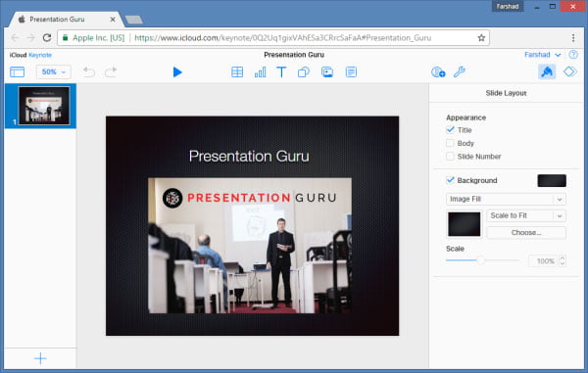Viewport: 588px width, 373px height.
Task: Open the tools wrench menu
Action: pos(459,71)
